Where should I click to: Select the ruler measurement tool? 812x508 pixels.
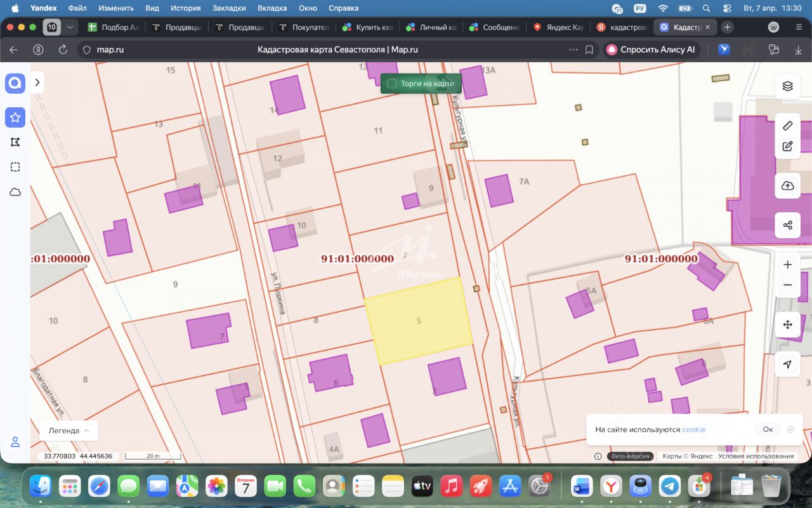point(787,125)
